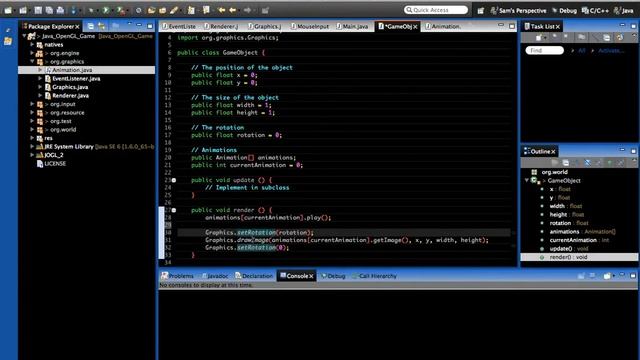Image resolution: width=640 pixels, height=360 pixels.
Task: Switch to the Graphics.j editor tab
Action: (x=264, y=26)
